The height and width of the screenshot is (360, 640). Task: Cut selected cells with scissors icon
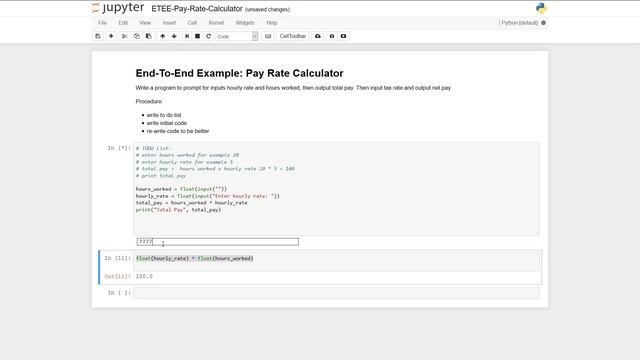[124, 36]
